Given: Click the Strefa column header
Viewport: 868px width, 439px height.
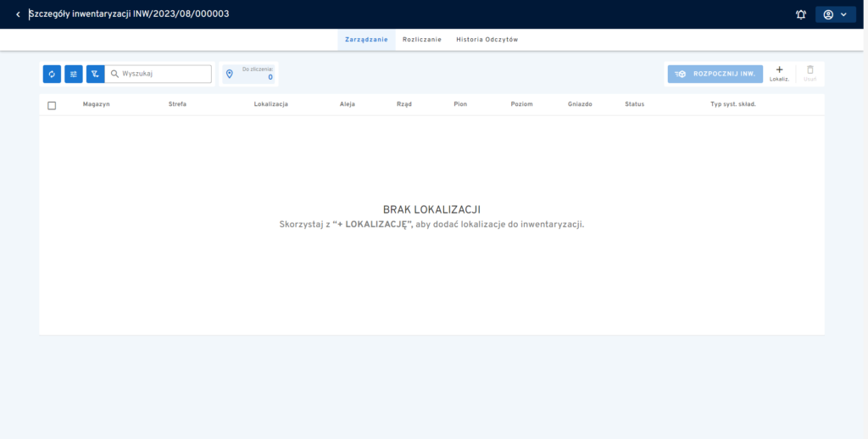Looking at the screenshot, I should (177, 104).
